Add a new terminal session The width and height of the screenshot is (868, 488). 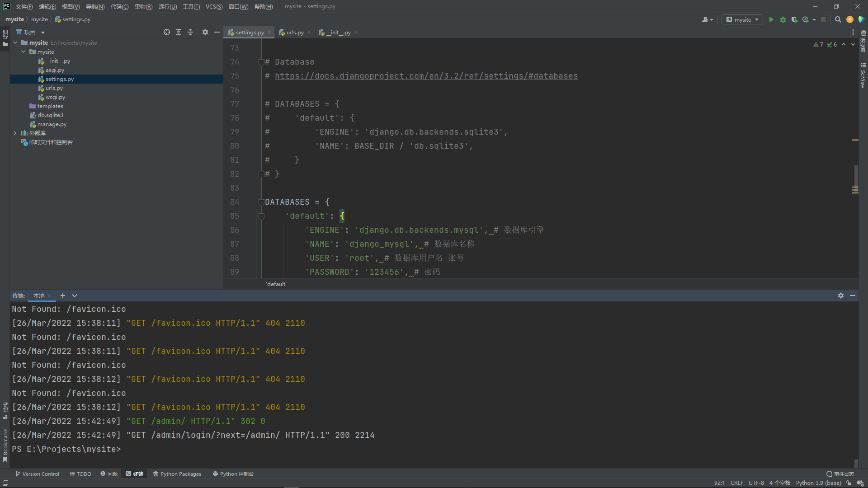(x=63, y=296)
